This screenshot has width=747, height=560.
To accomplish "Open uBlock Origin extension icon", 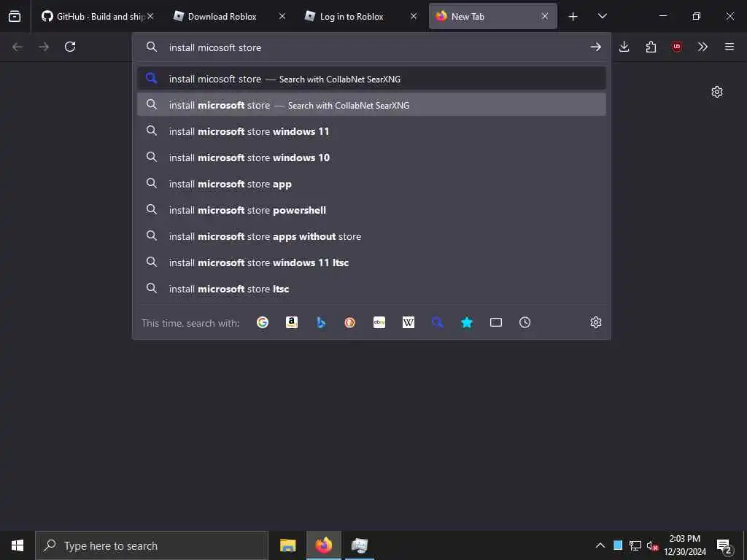I will (676, 47).
